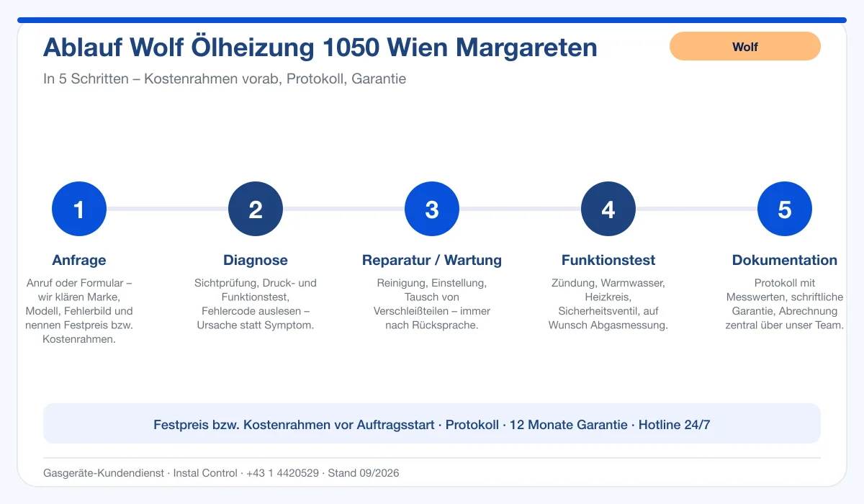This screenshot has height=504, width=864.
Task: Click the Sichtprüfung, Druck- und Funktionstest description
Action: pyautogui.click(x=256, y=304)
